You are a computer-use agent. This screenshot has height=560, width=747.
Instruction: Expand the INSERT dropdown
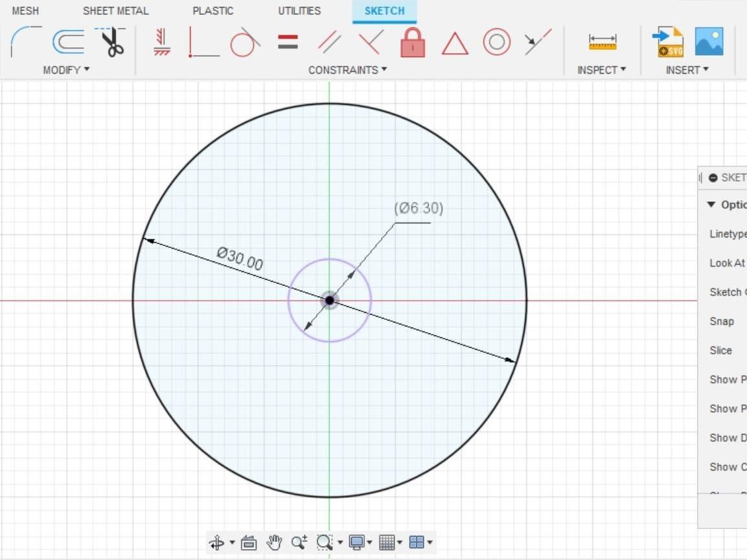pos(686,70)
